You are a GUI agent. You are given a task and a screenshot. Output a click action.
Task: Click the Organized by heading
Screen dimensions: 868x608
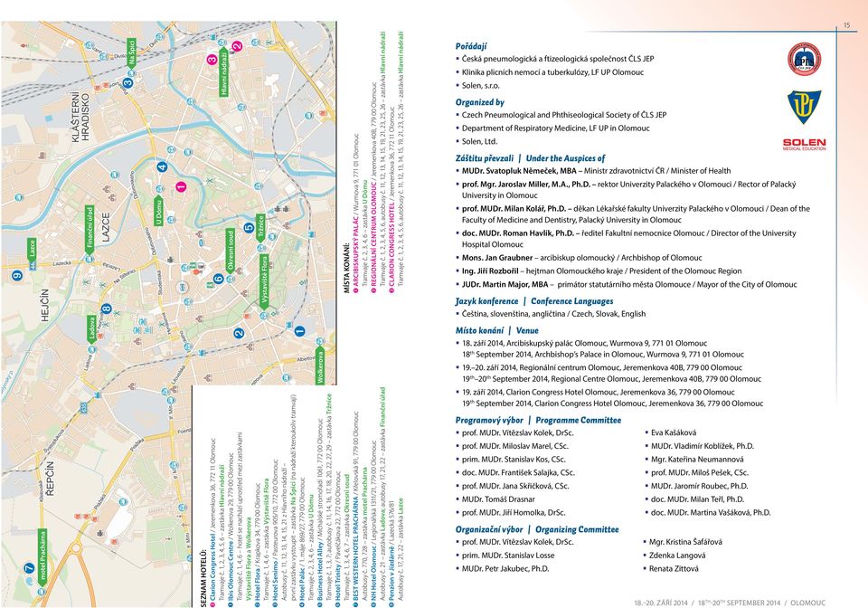[x=480, y=102]
